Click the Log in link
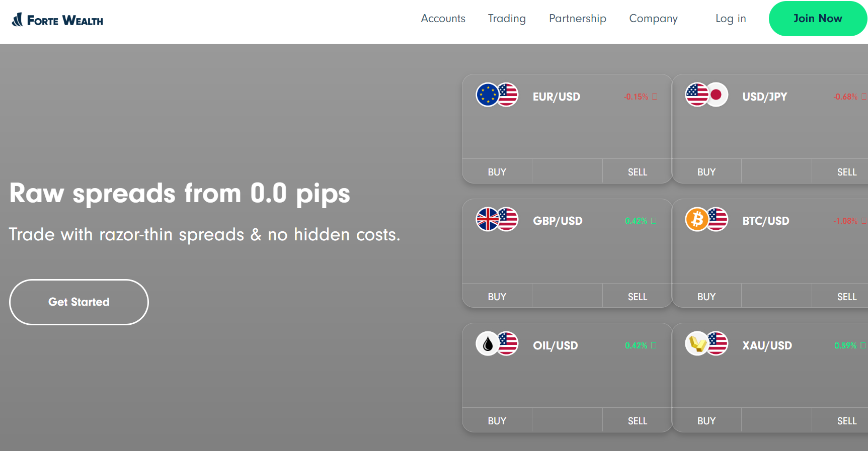The width and height of the screenshot is (868, 451). 731,19
